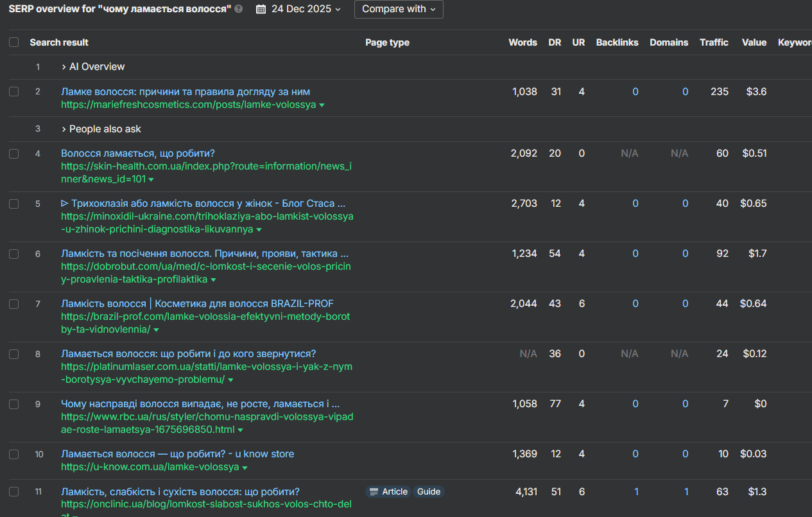Click the DR column header
812x517 pixels.
click(555, 42)
